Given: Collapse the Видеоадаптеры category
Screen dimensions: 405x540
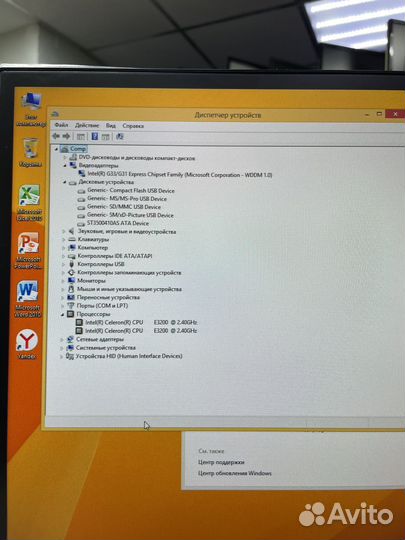Looking at the screenshot, I should pos(65,166).
